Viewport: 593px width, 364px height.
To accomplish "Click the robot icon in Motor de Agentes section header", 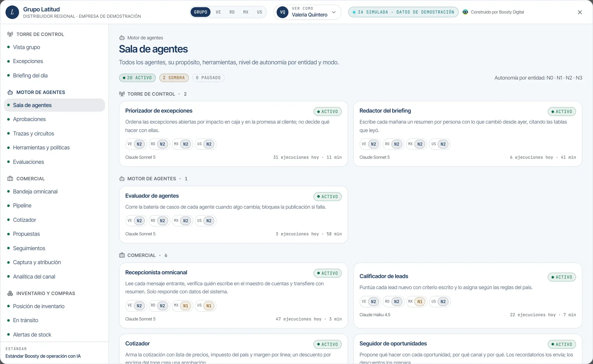I will (x=122, y=179).
